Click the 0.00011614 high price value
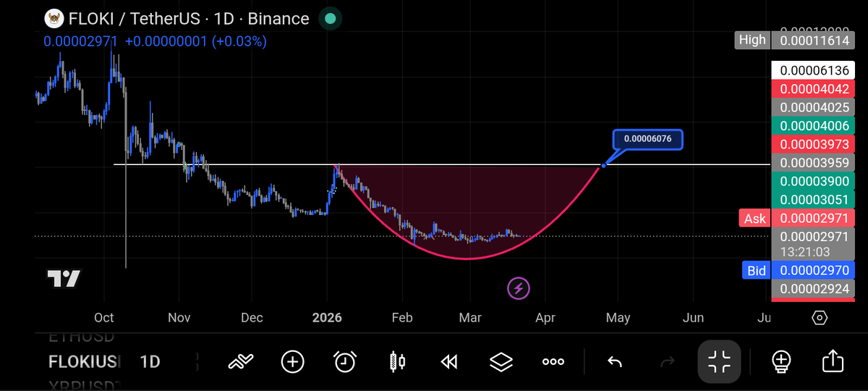The height and width of the screenshot is (391, 868). pos(813,40)
